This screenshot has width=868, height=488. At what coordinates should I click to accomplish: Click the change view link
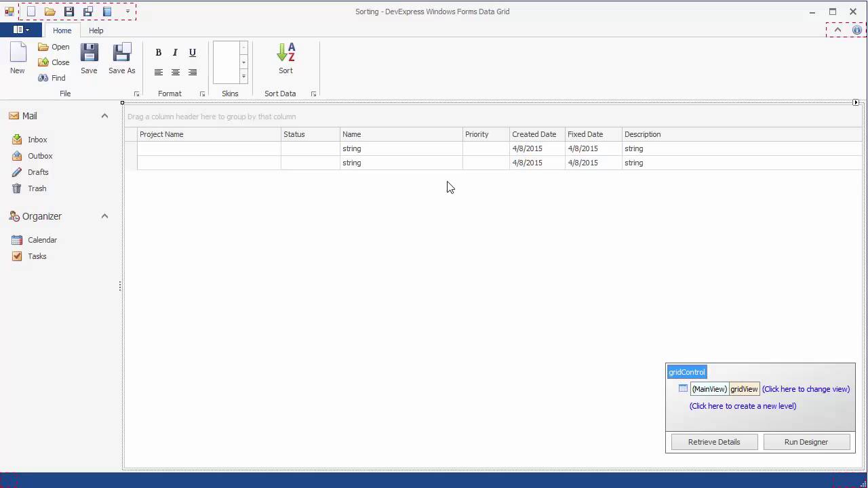[x=806, y=389]
